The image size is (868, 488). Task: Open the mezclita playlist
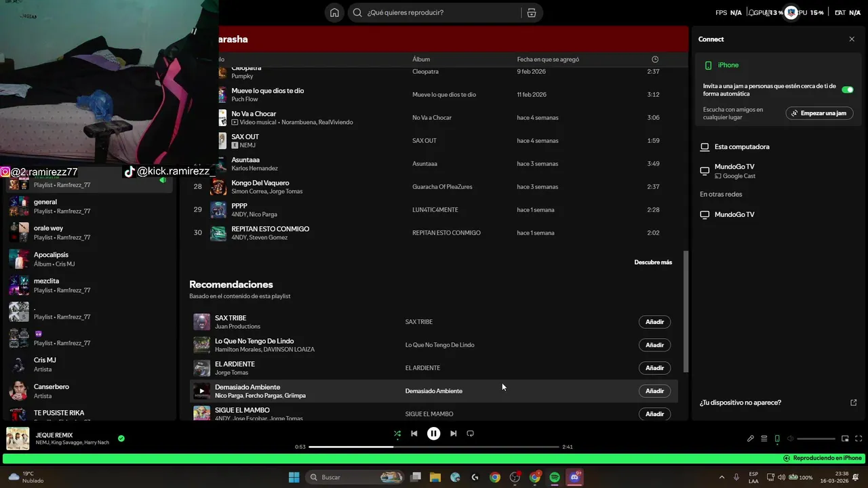point(88,285)
